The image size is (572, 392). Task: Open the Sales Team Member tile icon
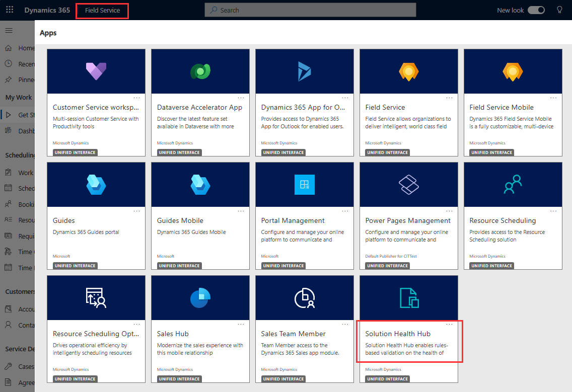[x=305, y=298]
